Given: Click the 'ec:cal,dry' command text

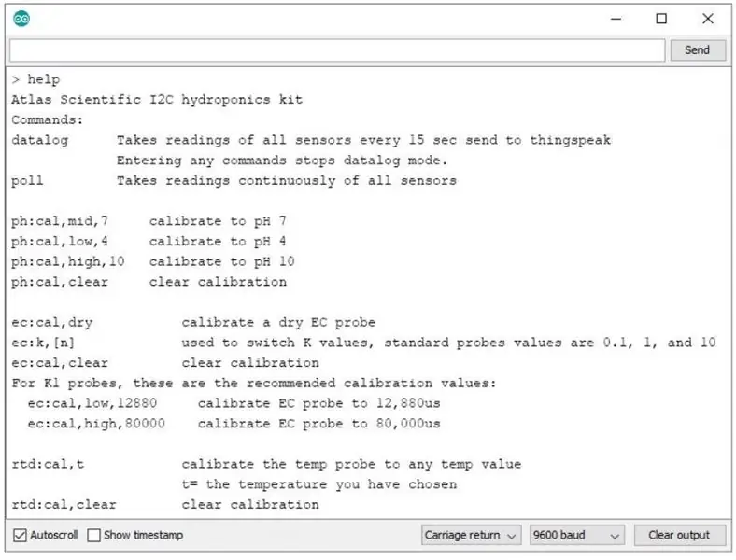Looking at the screenshot, I should [x=52, y=323].
